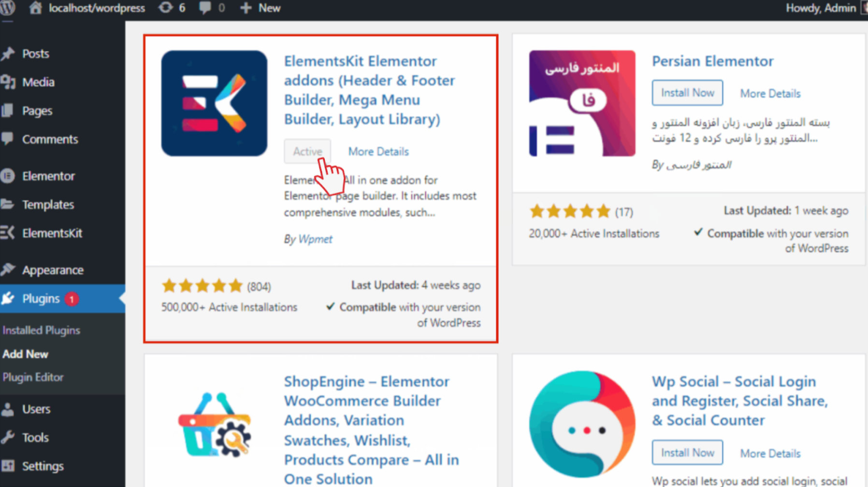This screenshot has width=868, height=487.
Task: Click the Persian Elementor star rating
Action: (570, 212)
